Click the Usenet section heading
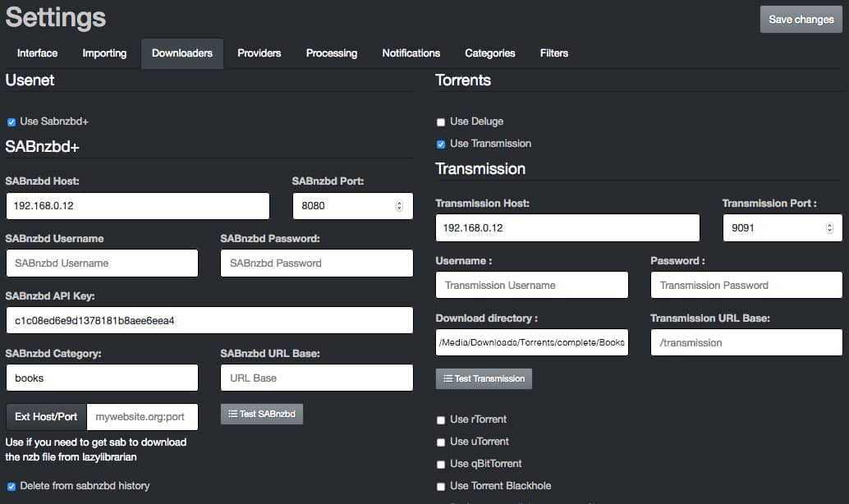Screen dimensions: 849x504 (x=30, y=80)
